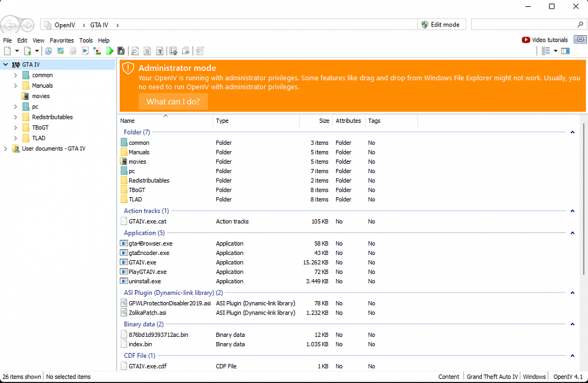Click the navigate back arrow

(x=10, y=25)
